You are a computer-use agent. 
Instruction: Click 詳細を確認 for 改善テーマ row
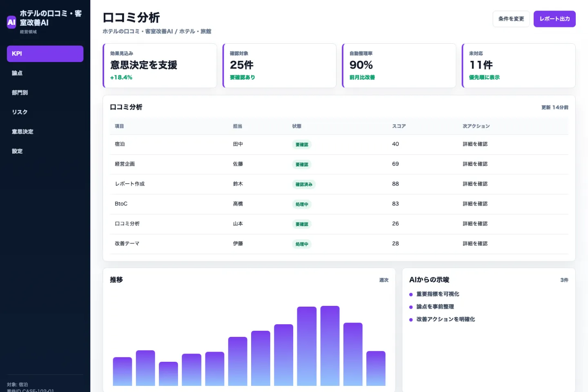point(475,244)
